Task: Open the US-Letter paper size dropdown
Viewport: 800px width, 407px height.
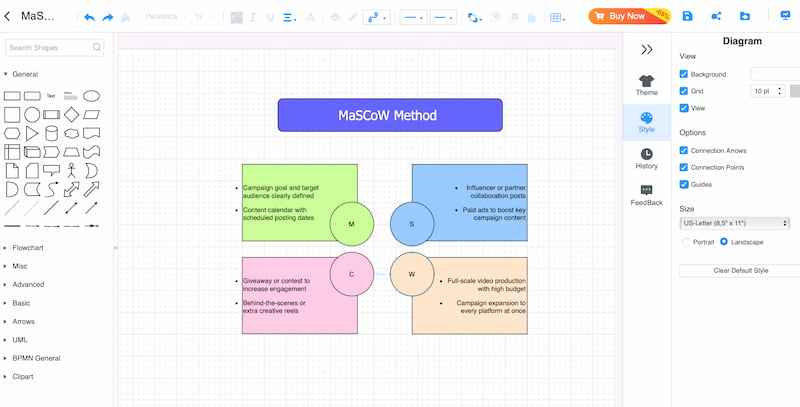Action: [734, 223]
